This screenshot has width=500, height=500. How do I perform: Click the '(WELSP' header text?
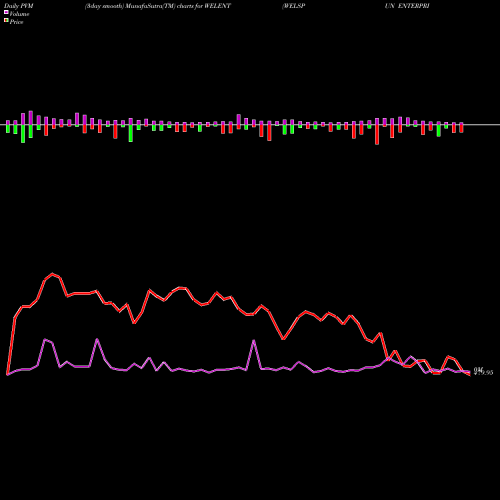coord(293,6)
